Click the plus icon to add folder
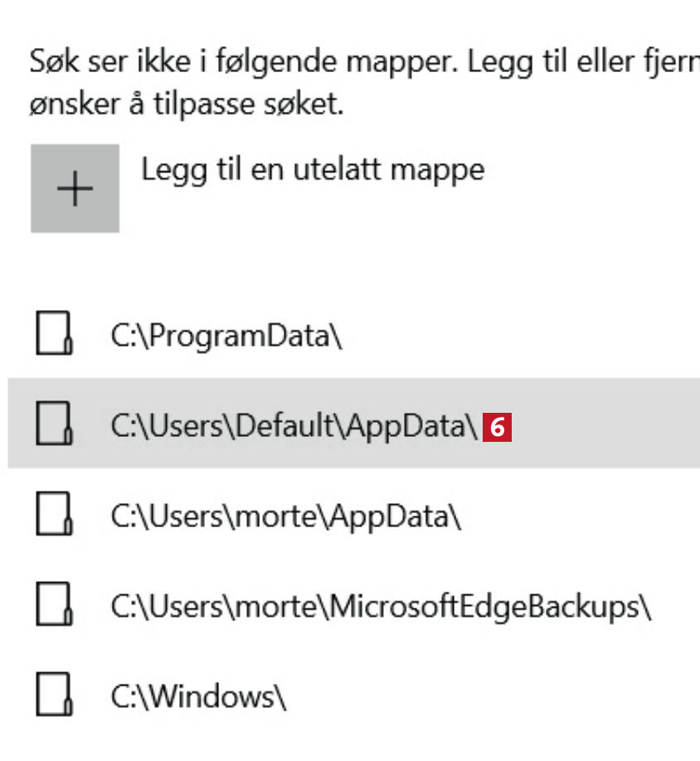Screen dimensions: 700x761 tap(75, 188)
